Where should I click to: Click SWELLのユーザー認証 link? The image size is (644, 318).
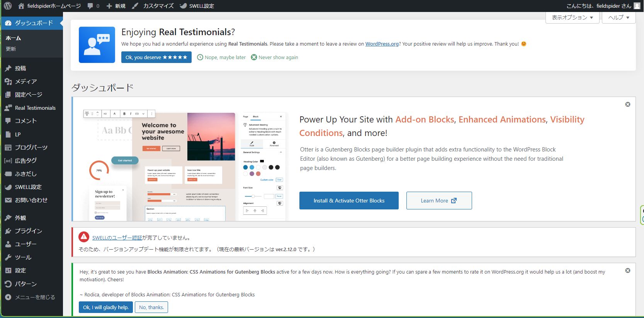click(x=117, y=238)
